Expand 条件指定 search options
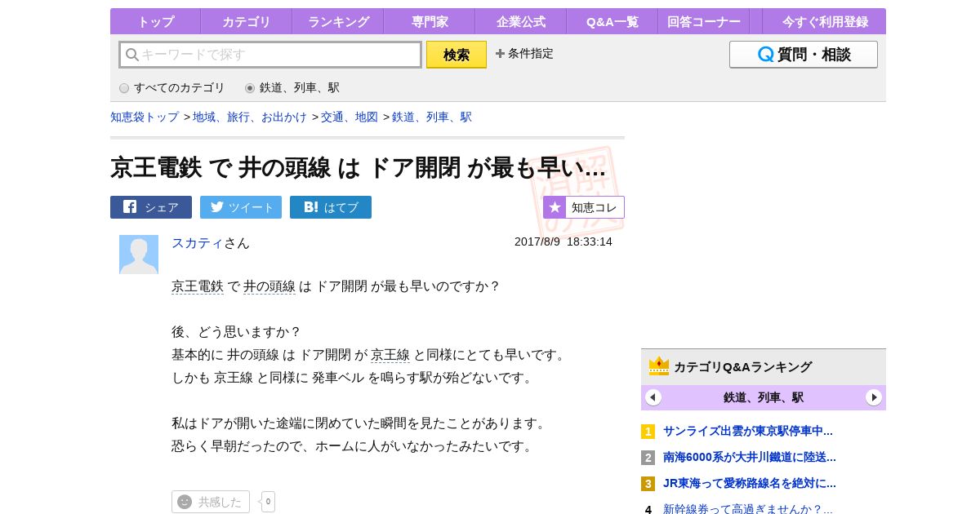Screen dimensions: 980x514 (524, 54)
